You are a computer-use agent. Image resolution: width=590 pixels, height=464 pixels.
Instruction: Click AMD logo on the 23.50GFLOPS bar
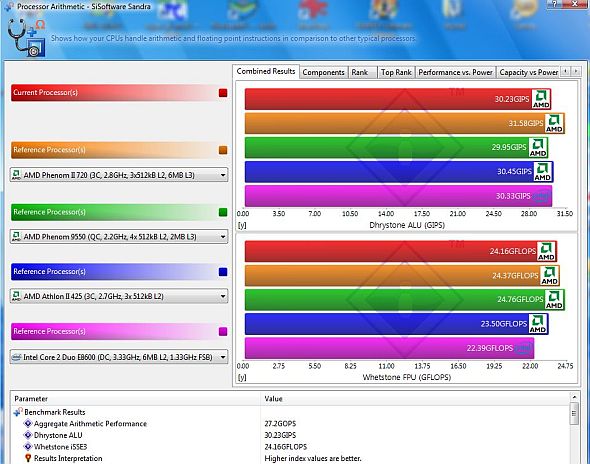point(538,324)
